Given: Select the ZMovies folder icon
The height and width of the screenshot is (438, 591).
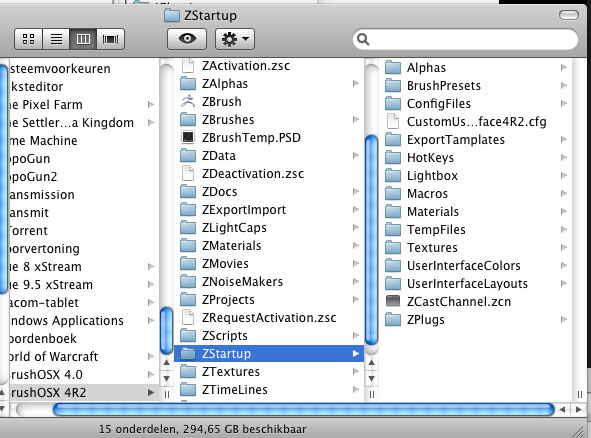Looking at the screenshot, I should [x=188, y=263].
